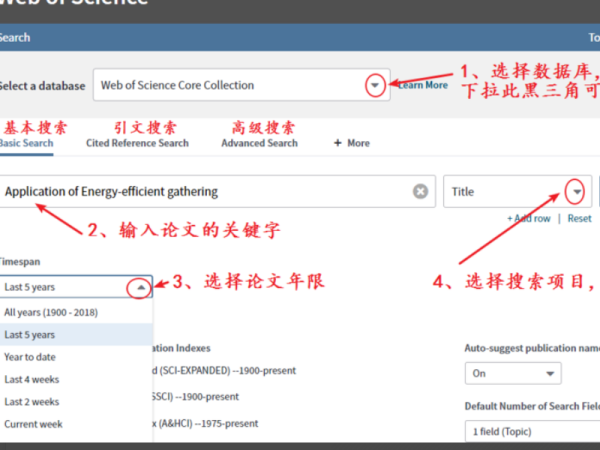Open the 1 field (Topic) dropdown
The image size is (600, 450).
pyautogui.click(x=532, y=431)
